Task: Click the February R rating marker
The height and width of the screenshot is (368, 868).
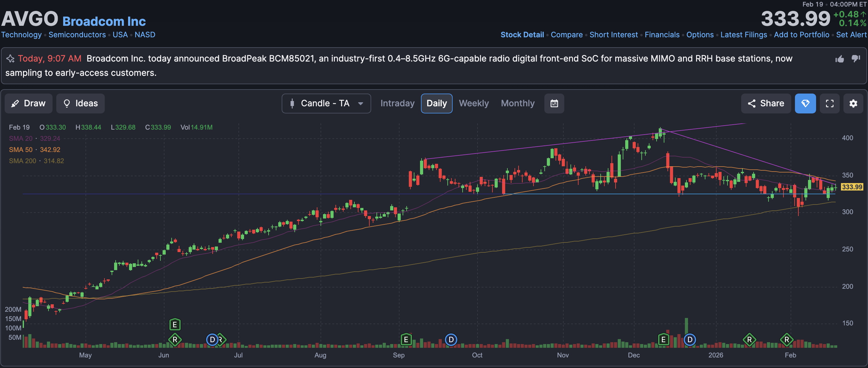Action: click(x=787, y=339)
